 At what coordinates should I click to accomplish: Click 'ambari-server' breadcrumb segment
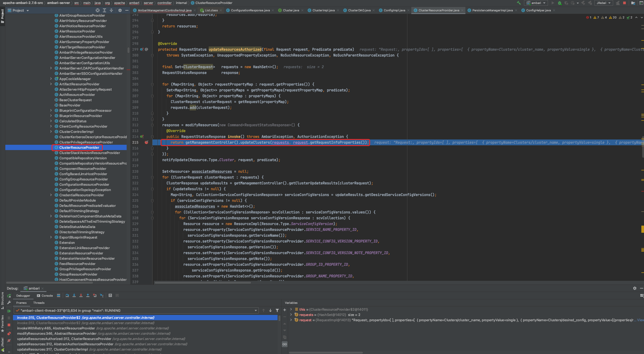tap(58, 3)
